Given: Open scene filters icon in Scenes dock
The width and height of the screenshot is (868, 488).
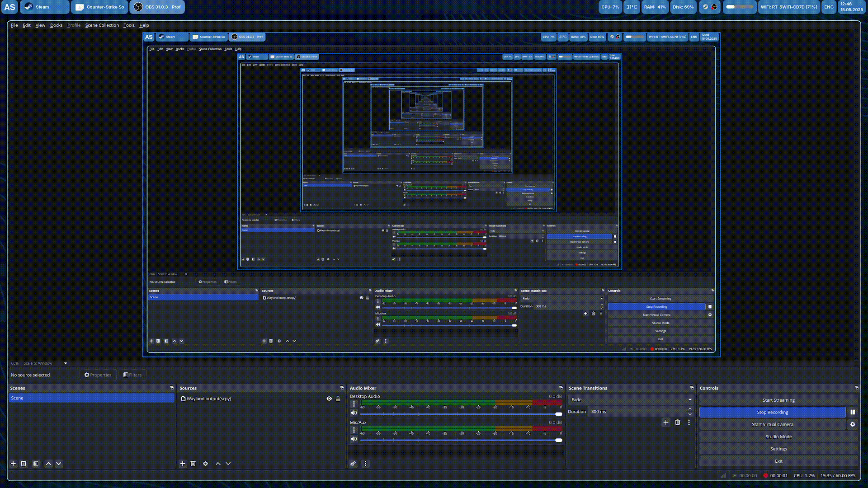Looking at the screenshot, I should (36, 464).
